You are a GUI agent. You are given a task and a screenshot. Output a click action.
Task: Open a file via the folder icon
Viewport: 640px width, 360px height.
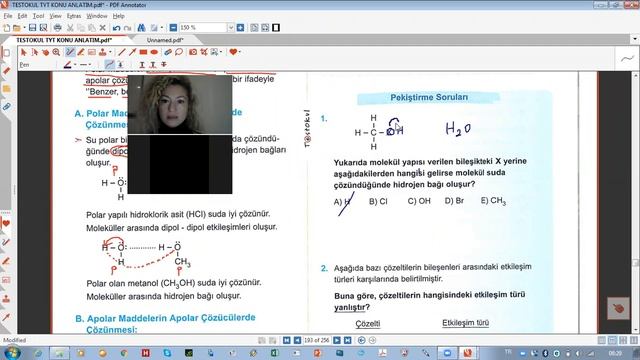coord(16,28)
